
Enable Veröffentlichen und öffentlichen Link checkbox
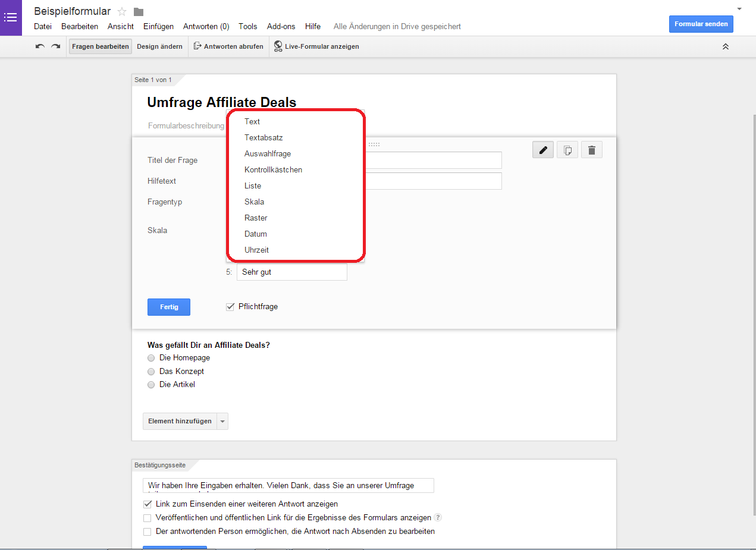tap(148, 518)
